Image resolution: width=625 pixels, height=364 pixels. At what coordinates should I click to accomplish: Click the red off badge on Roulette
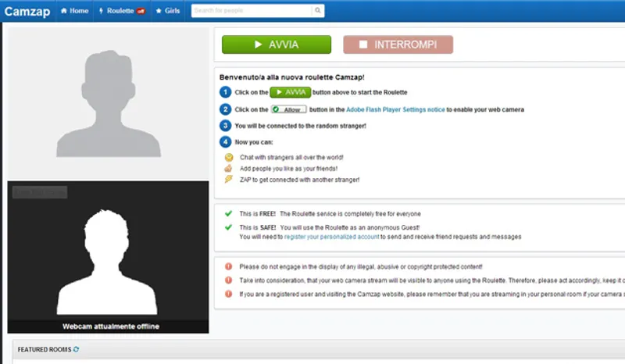[x=141, y=11]
